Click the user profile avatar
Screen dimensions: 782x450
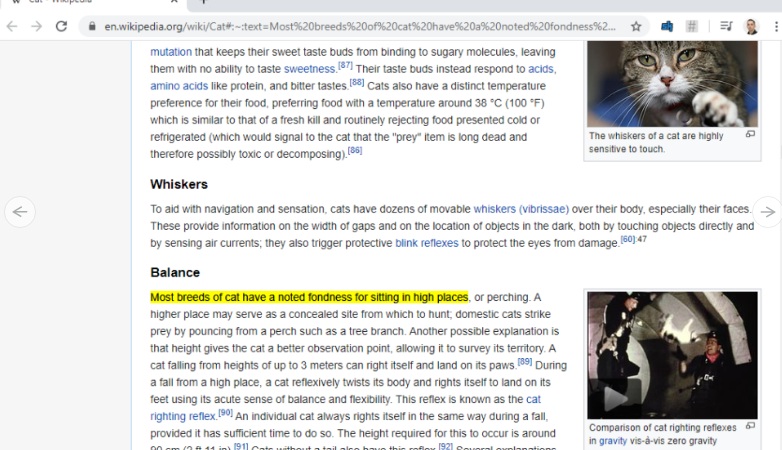click(x=751, y=26)
